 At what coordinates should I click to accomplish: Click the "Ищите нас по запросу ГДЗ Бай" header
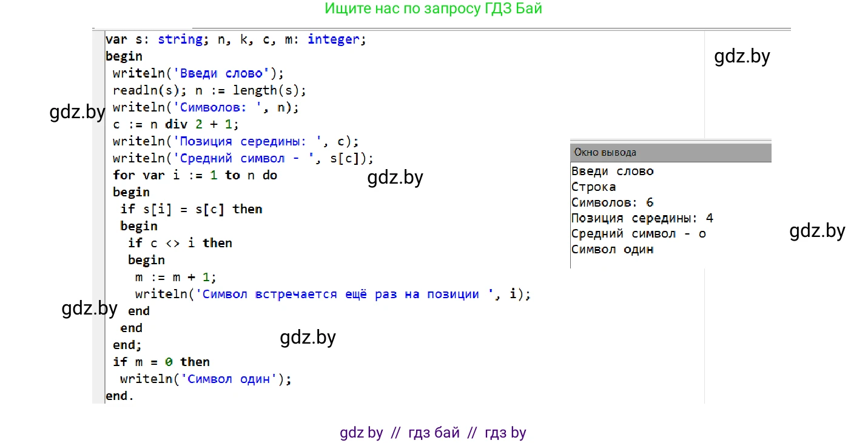433,8
